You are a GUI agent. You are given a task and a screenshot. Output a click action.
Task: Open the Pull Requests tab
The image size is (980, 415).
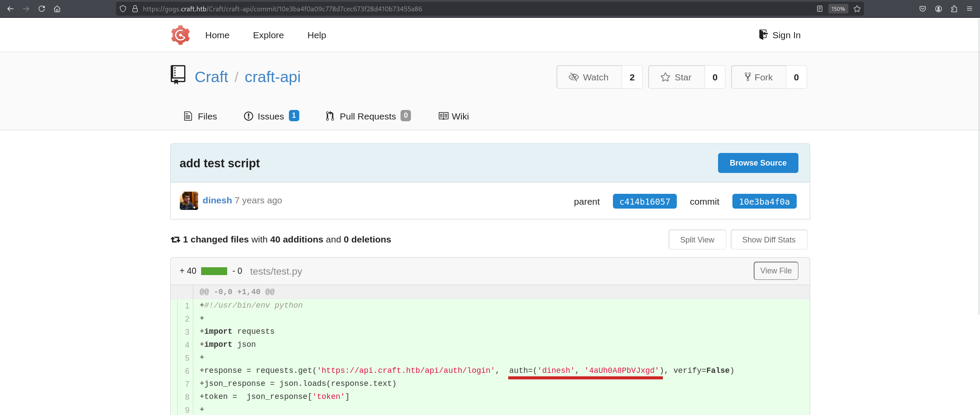[367, 116]
